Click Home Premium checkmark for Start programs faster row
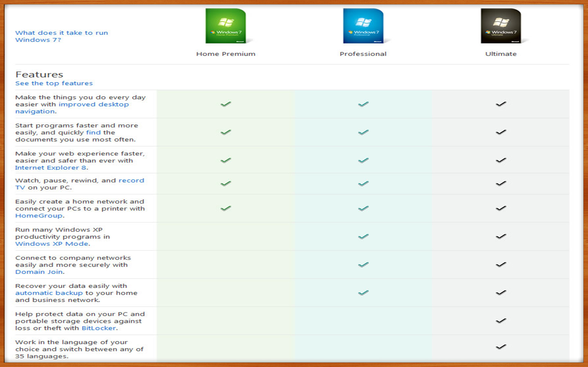Screen dimensions: 588x367 226,132
